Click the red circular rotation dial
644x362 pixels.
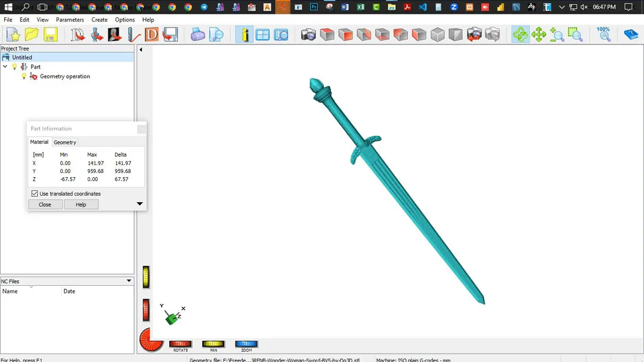pyautogui.click(x=151, y=340)
